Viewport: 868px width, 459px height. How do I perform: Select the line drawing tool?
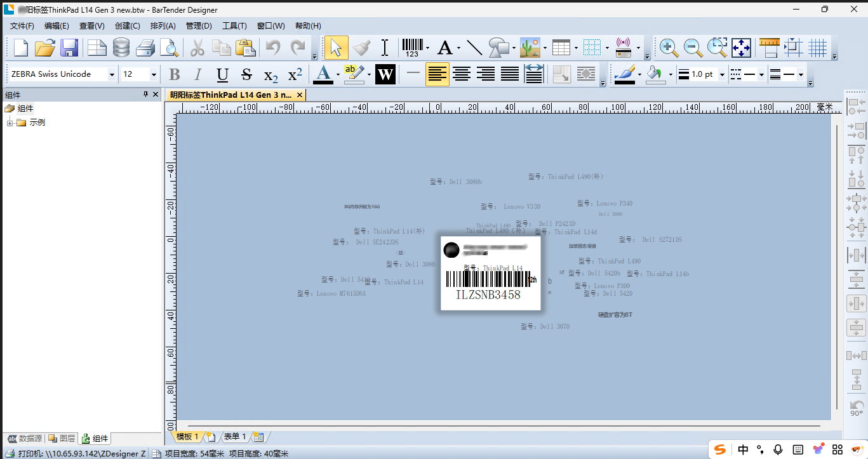click(474, 48)
